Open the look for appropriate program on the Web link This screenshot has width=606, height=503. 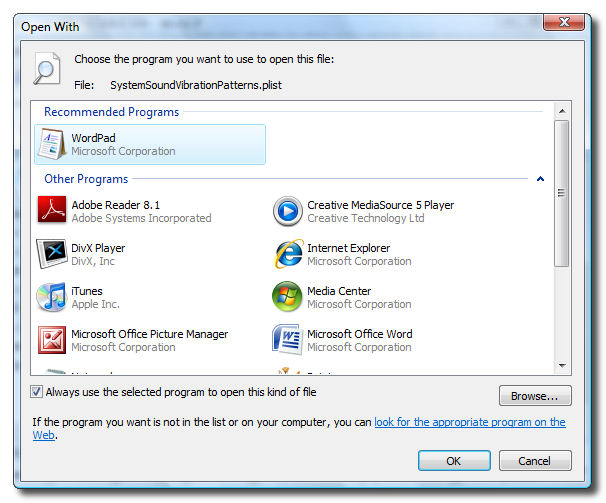pyautogui.click(x=470, y=422)
